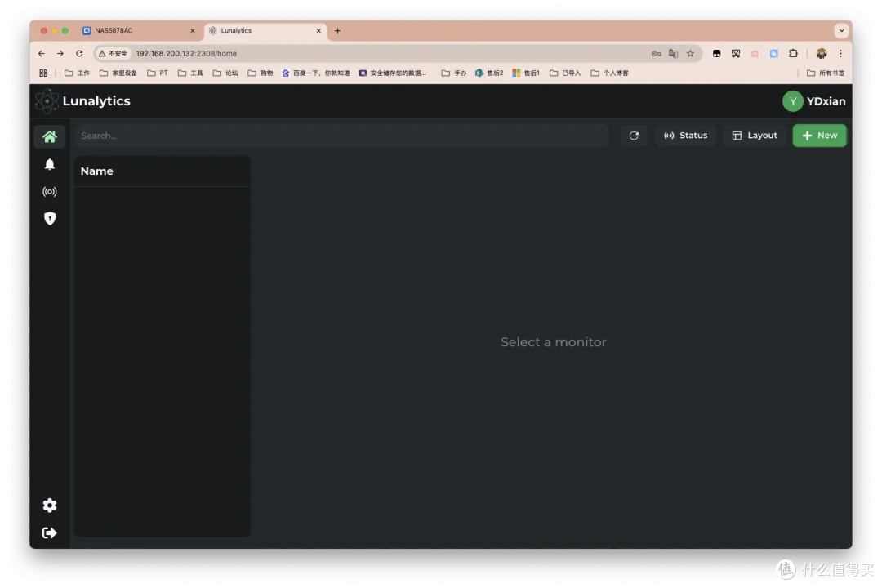Open the Chrome three-dot menu
The height and width of the screenshot is (588, 882).
click(840, 53)
